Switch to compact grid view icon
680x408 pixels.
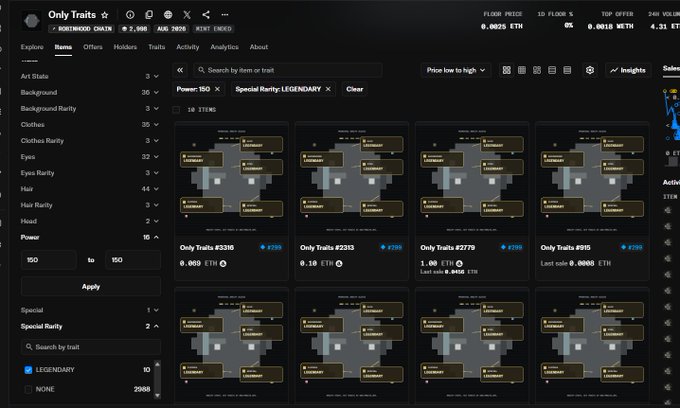[522, 70]
